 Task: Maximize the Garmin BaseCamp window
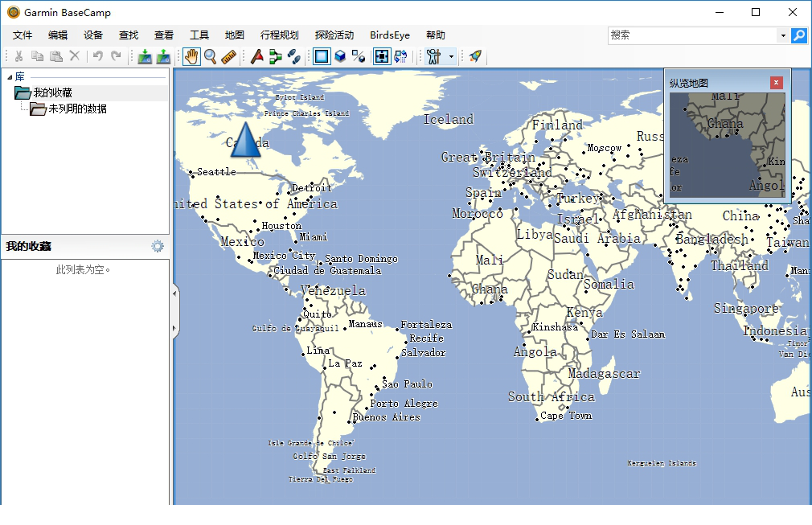(756, 12)
